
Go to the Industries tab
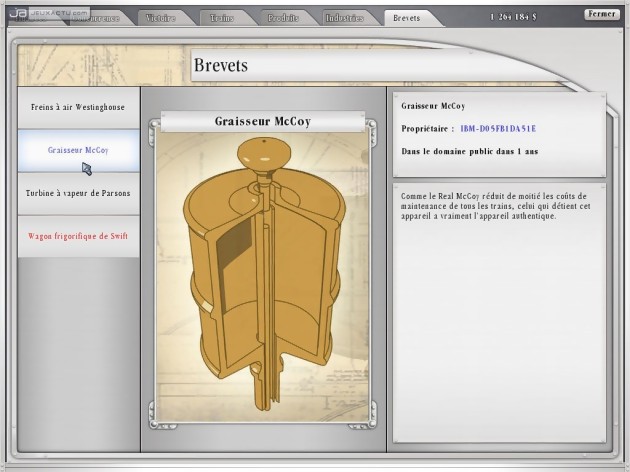(x=345, y=18)
